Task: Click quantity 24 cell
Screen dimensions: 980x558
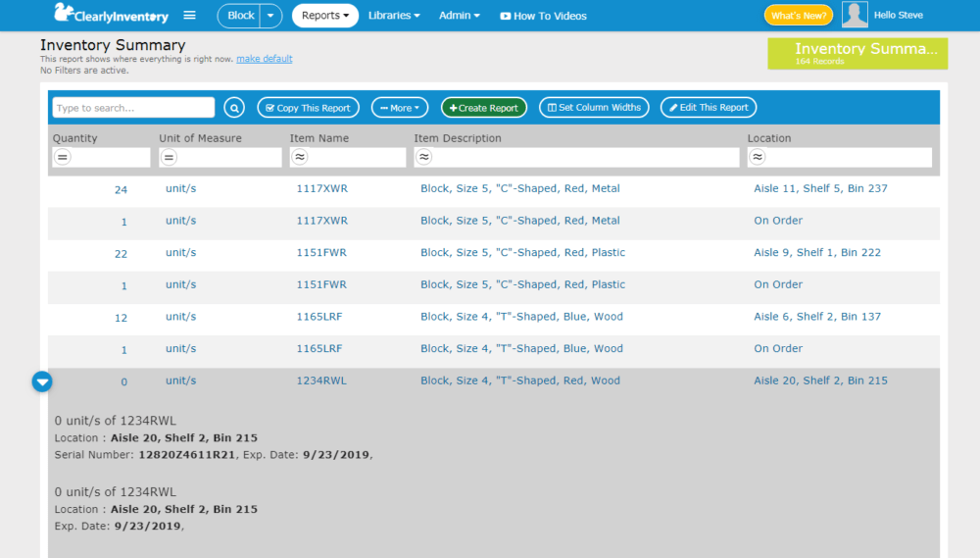Action: (x=121, y=189)
